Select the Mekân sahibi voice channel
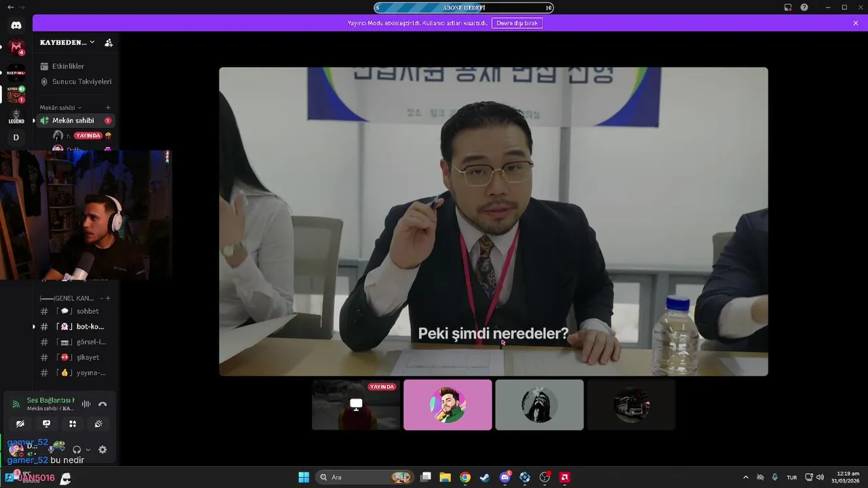Image resolution: width=868 pixels, height=488 pixels. [75, 121]
